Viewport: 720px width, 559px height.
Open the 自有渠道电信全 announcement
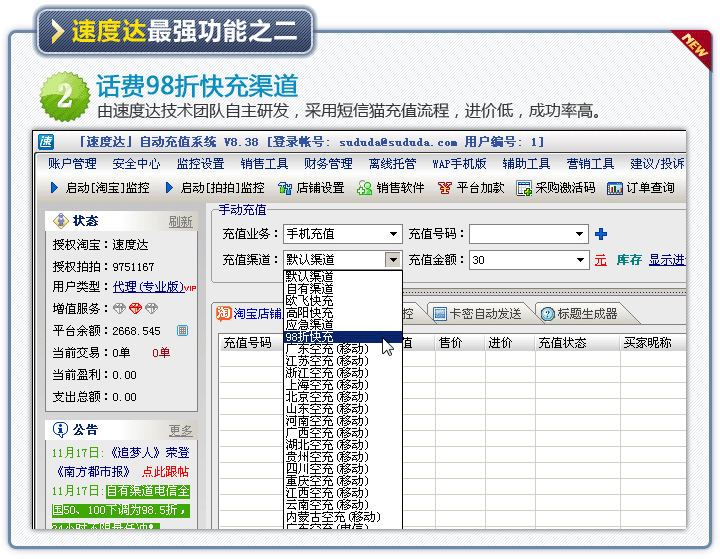pos(148,491)
